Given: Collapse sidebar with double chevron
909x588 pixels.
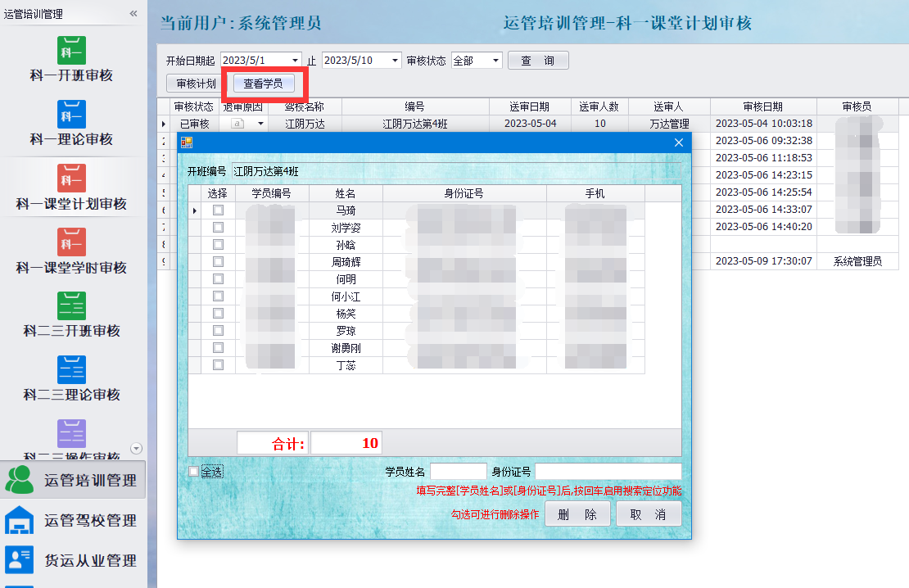Looking at the screenshot, I should [x=133, y=14].
